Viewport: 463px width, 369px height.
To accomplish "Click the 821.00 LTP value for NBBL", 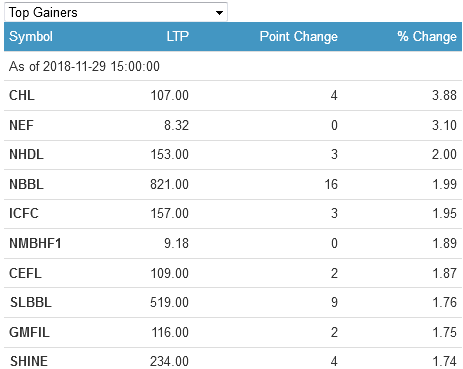I will (169, 184).
